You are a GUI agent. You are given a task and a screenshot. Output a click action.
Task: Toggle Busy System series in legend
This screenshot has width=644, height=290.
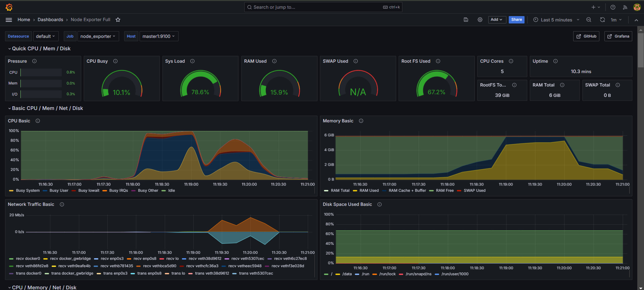[28, 190]
